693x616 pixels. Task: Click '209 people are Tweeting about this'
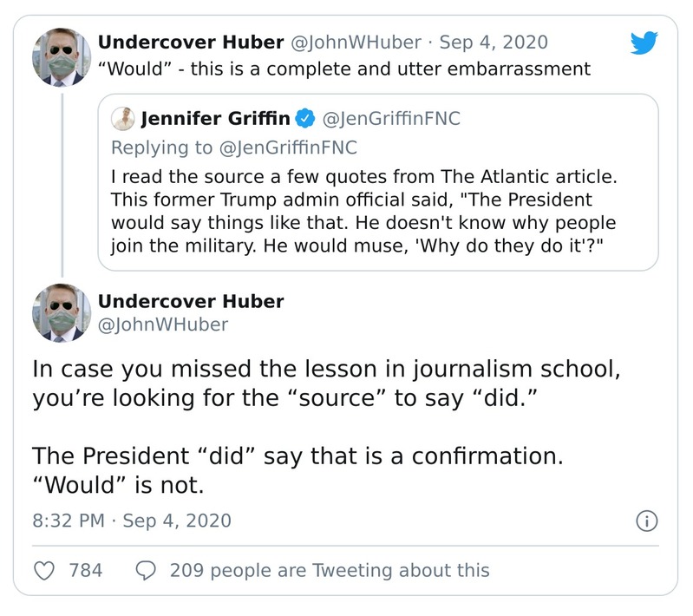pos(330,570)
